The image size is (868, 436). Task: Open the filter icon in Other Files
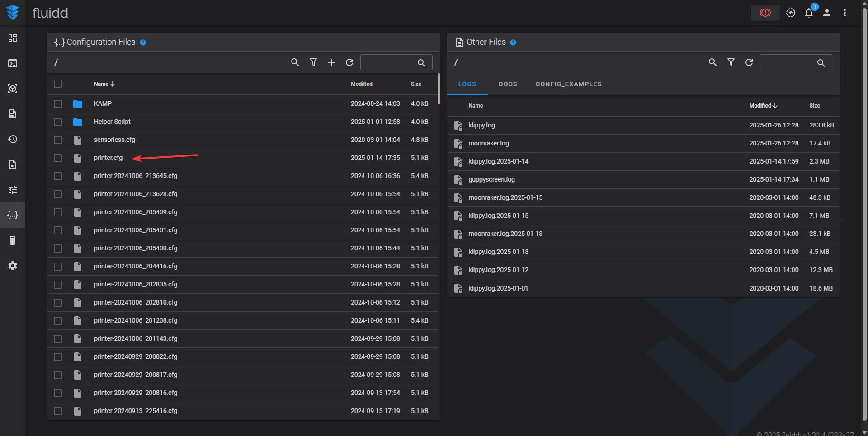[731, 62]
